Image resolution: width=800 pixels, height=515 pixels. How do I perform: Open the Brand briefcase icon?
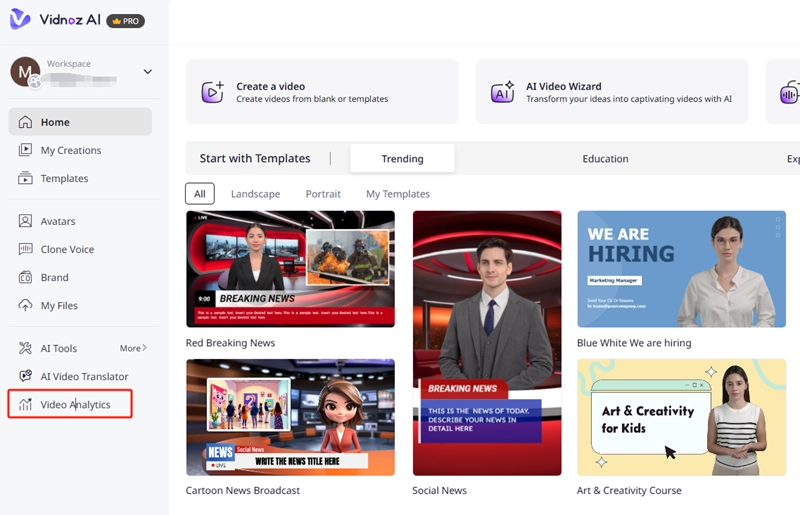point(25,277)
